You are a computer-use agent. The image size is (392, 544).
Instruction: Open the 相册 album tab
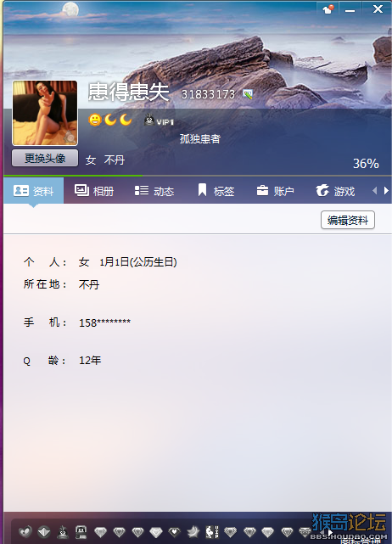pos(94,191)
